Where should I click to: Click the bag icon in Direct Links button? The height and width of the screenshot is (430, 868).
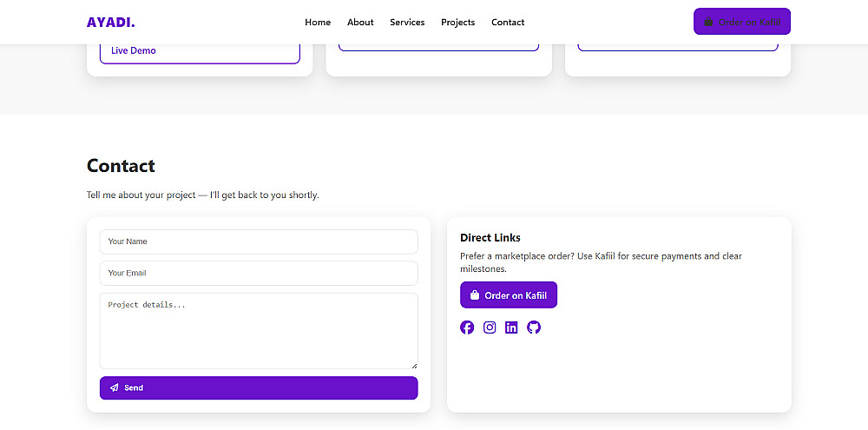(x=475, y=295)
